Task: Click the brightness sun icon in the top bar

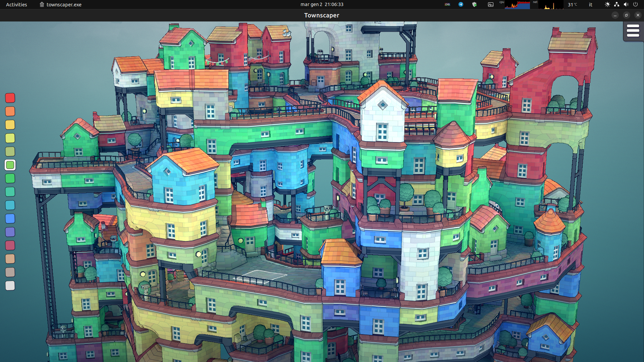Action: 607,4
